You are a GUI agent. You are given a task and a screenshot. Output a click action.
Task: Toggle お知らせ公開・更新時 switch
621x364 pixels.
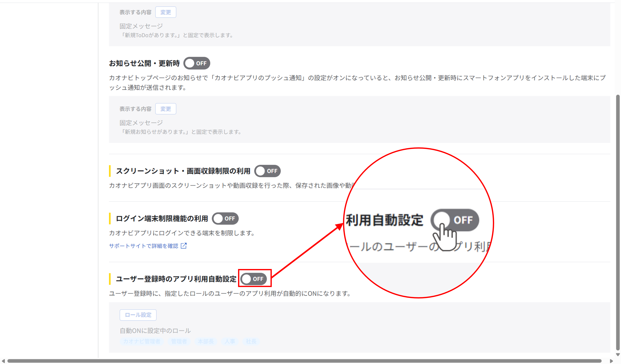(x=197, y=63)
